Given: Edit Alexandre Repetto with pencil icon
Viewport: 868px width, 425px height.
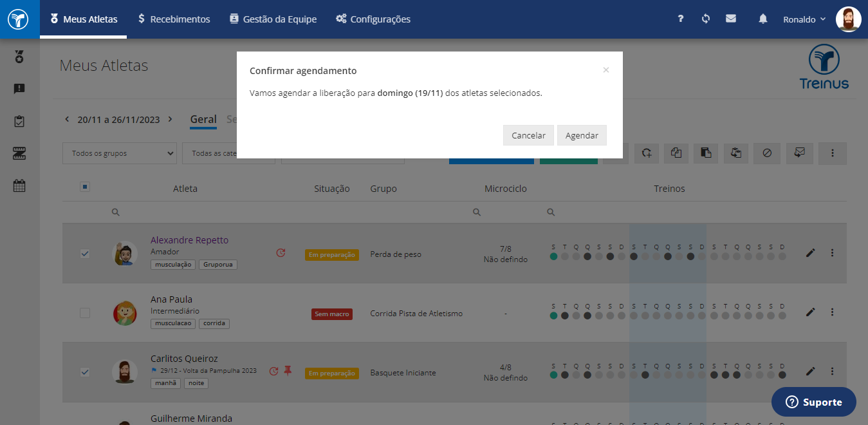Looking at the screenshot, I should (810, 253).
